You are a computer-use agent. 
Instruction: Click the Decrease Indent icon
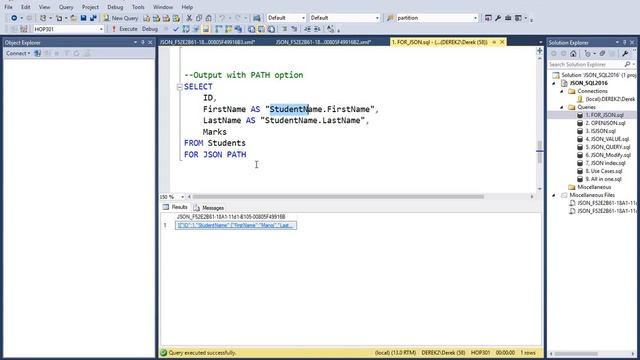point(307,29)
